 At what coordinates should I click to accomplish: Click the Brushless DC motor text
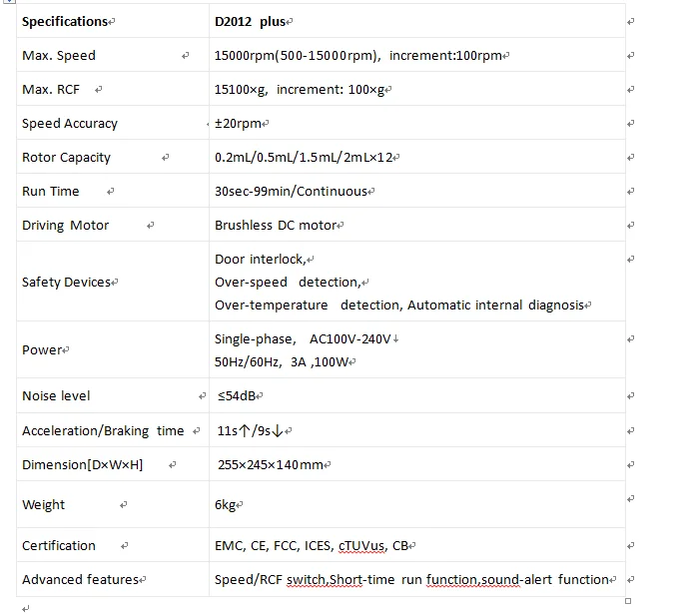click(276, 226)
